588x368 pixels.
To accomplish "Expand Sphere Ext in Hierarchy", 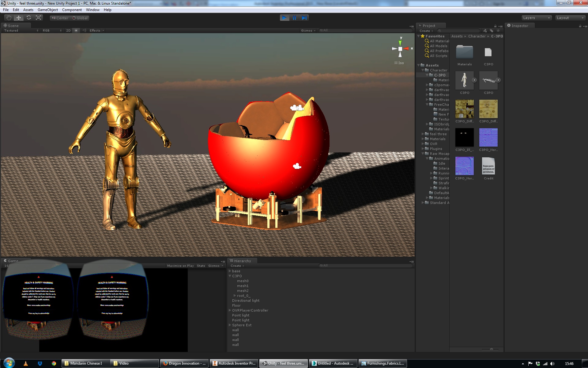I will pos(230,325).
